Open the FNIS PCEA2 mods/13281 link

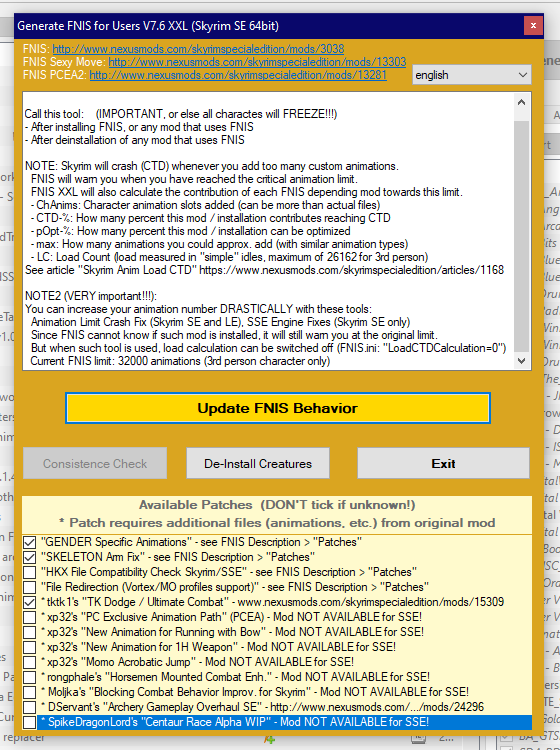tap(238, 75)
